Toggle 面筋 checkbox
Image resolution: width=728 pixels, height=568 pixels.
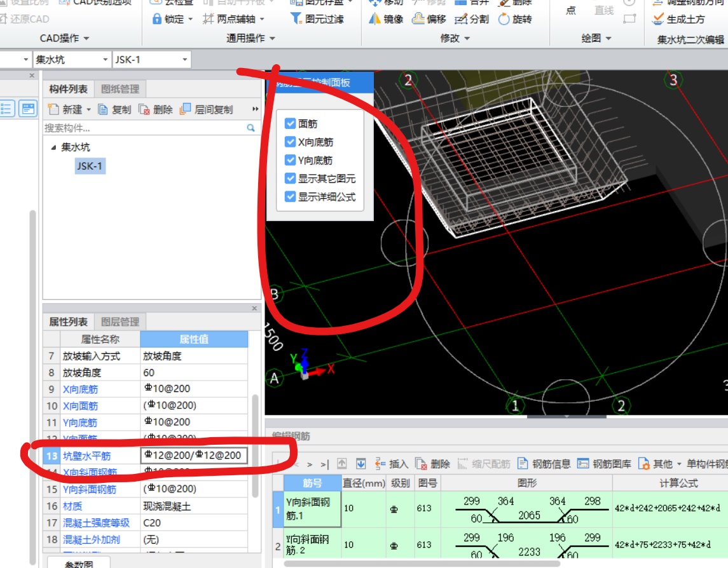pyautogui.click(x=290, y=123)
